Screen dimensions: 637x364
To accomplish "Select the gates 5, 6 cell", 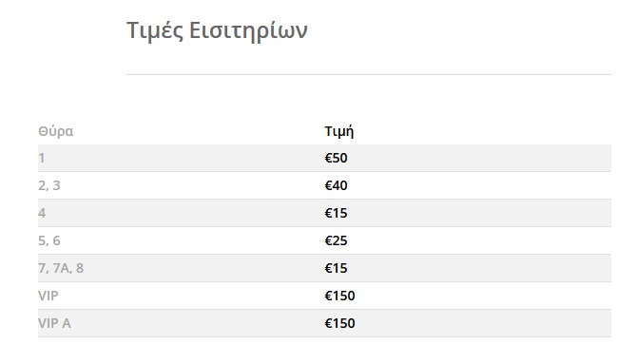I will point(49,240).
